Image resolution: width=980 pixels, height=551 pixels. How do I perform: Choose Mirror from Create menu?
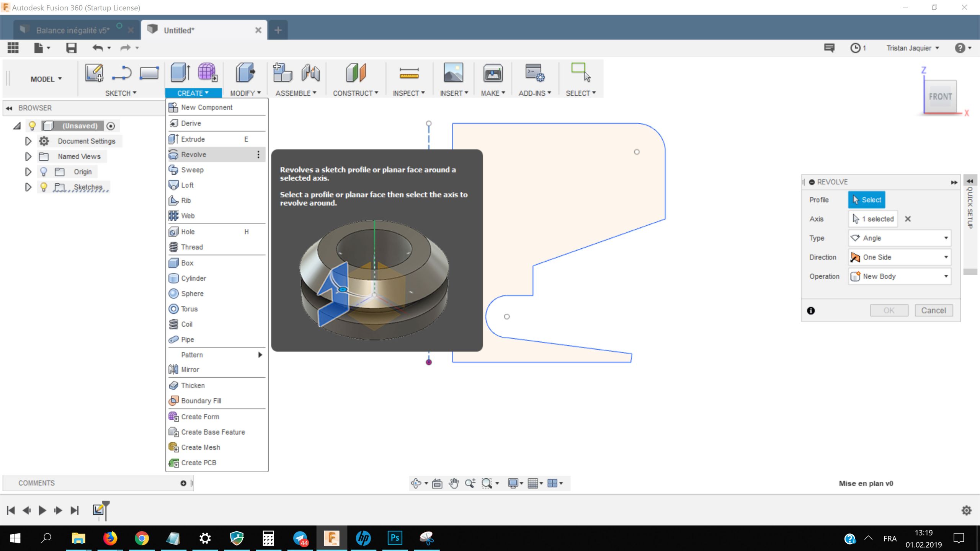tap(217, 369)
